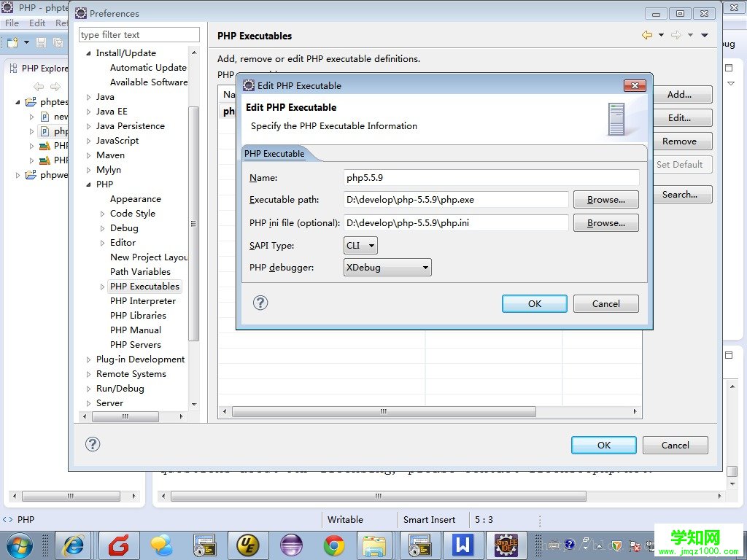Click Browse next to PHP ini file
The image size is (747, 560).
point(606,223)
